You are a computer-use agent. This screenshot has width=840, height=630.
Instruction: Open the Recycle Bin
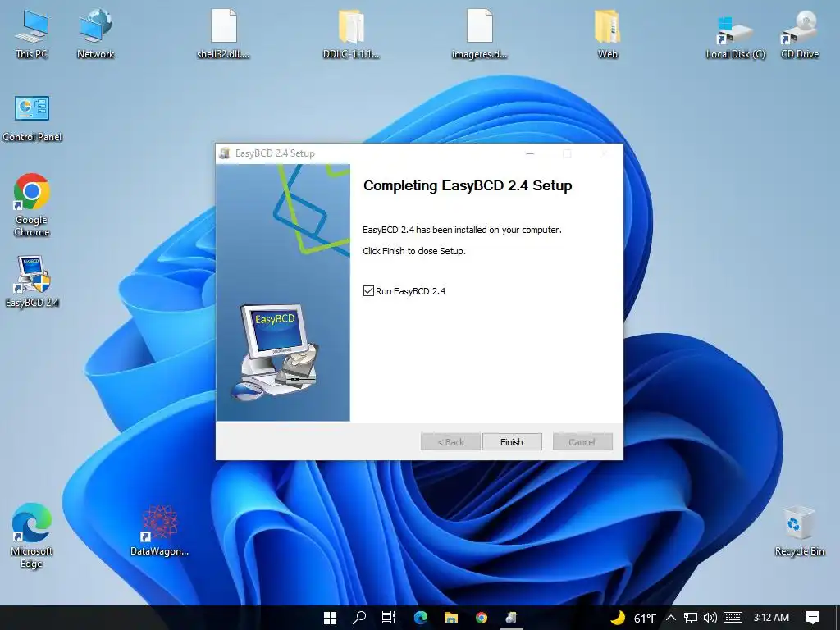coord(799,532)
